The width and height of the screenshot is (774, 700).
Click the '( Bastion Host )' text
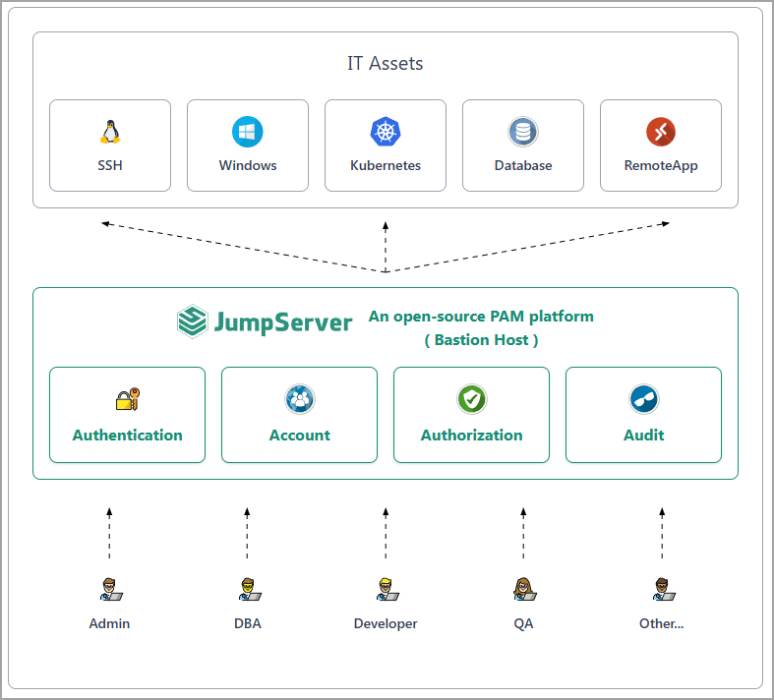pos(481,340)
